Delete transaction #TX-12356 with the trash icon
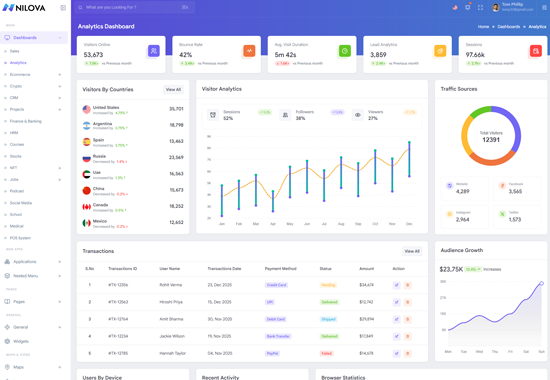This screenshot has width=550, height=380. tap(408, 285)
